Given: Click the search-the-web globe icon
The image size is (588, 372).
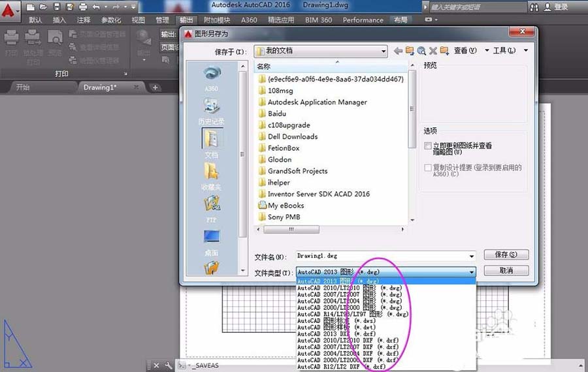Looking at the screenshot, I should pos(421,50).
